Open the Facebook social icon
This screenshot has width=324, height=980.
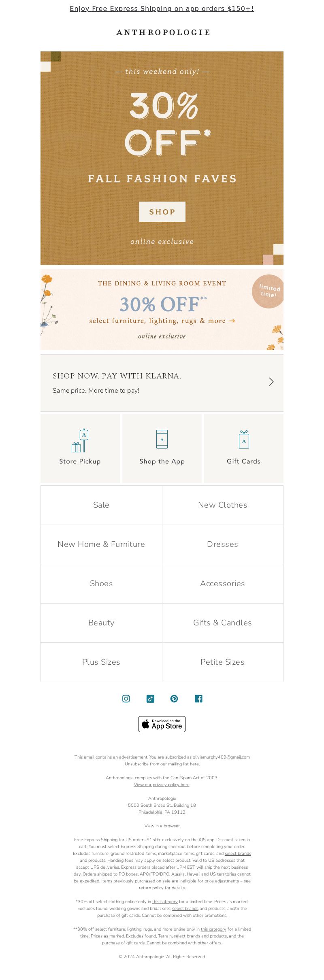click(x=198, y=699)
